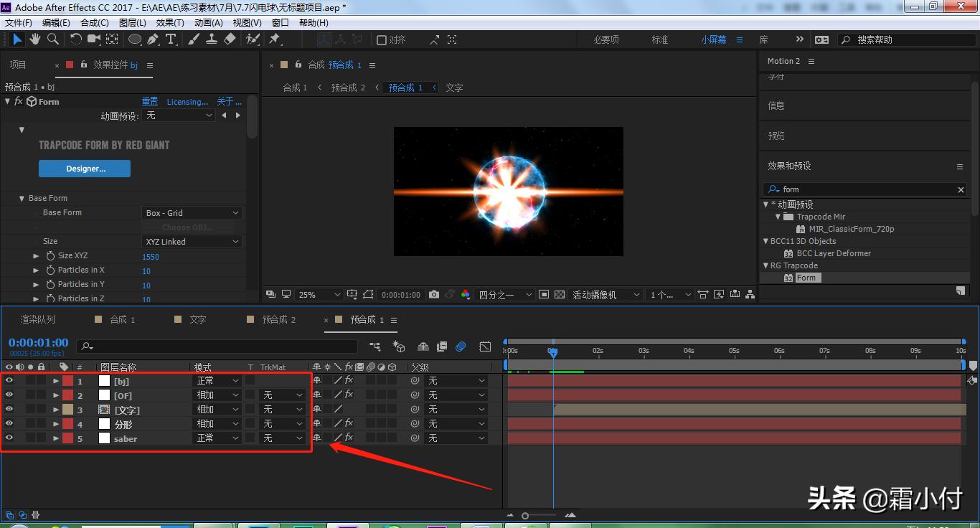
Task: Click the 重置 reset link for Form
Action: click(x=149, y=102)
